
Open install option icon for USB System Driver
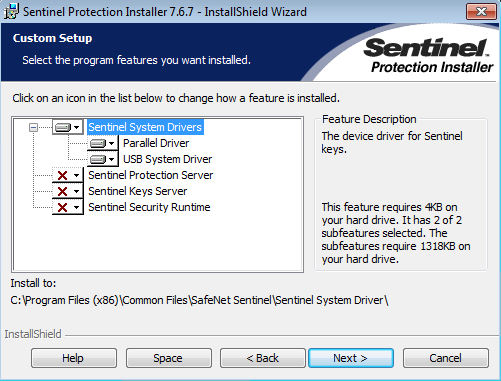103,159
